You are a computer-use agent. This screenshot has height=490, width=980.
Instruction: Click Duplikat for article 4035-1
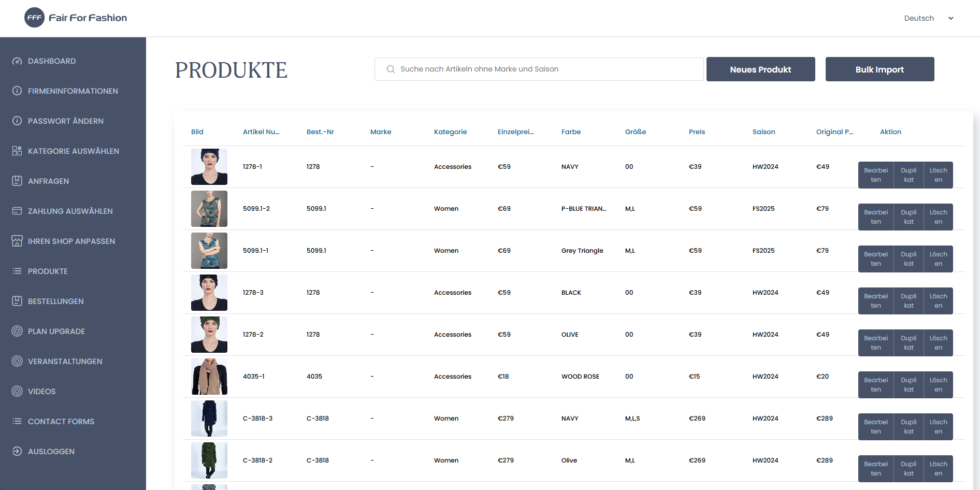click(x=909, y=385)
